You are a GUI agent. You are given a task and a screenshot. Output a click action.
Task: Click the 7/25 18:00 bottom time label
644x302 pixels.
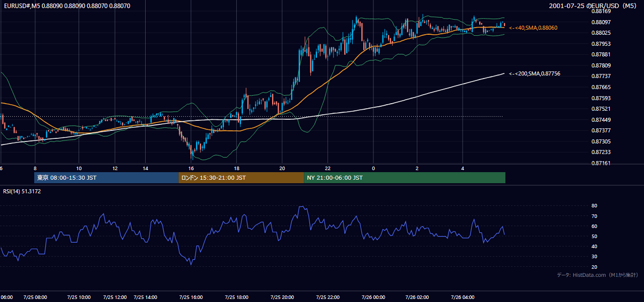[236, 297]
